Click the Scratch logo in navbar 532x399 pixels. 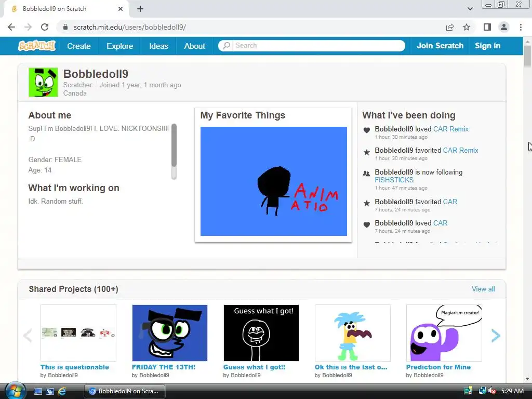[37, 46]
